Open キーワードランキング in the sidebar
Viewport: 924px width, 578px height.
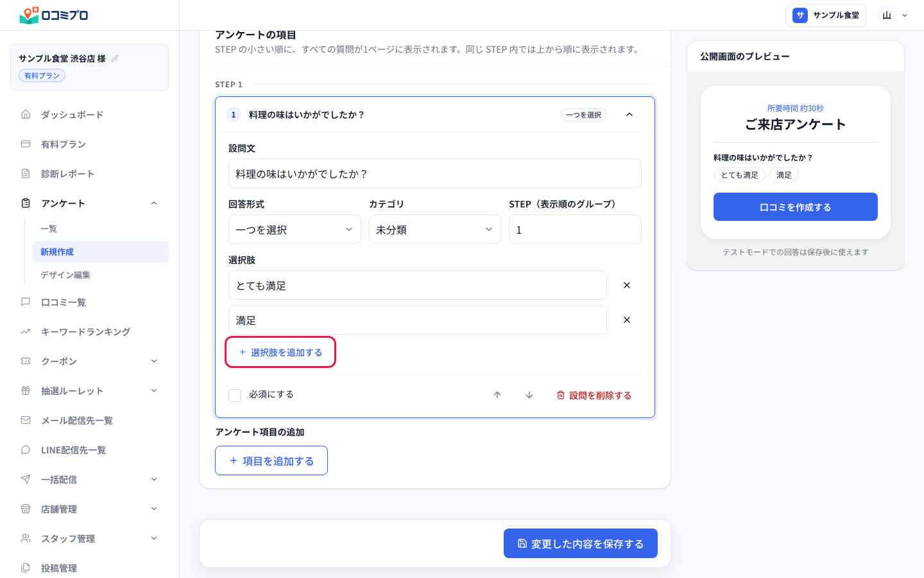point(90,331)
